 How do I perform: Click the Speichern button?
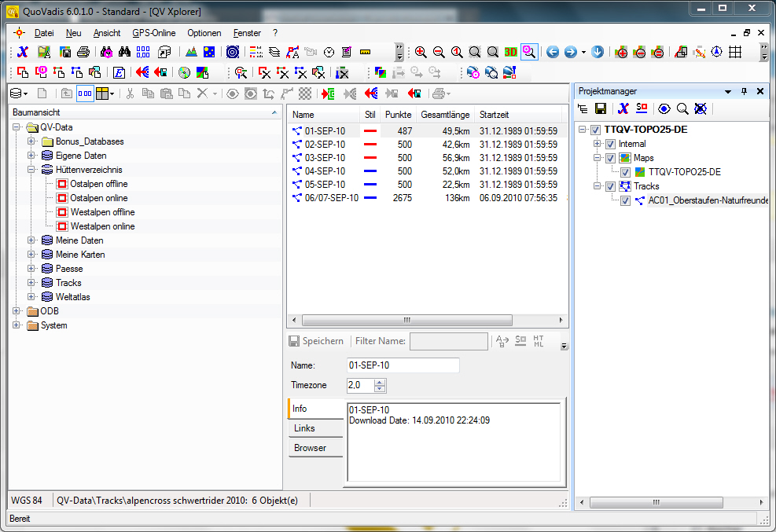(x=316, y=341)
